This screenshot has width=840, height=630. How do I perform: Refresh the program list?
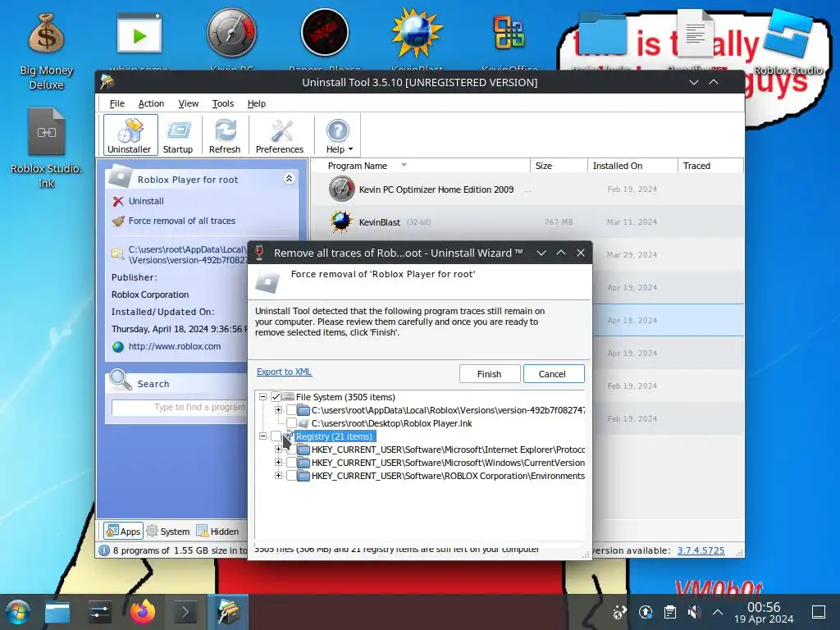[x=225, y=135]
